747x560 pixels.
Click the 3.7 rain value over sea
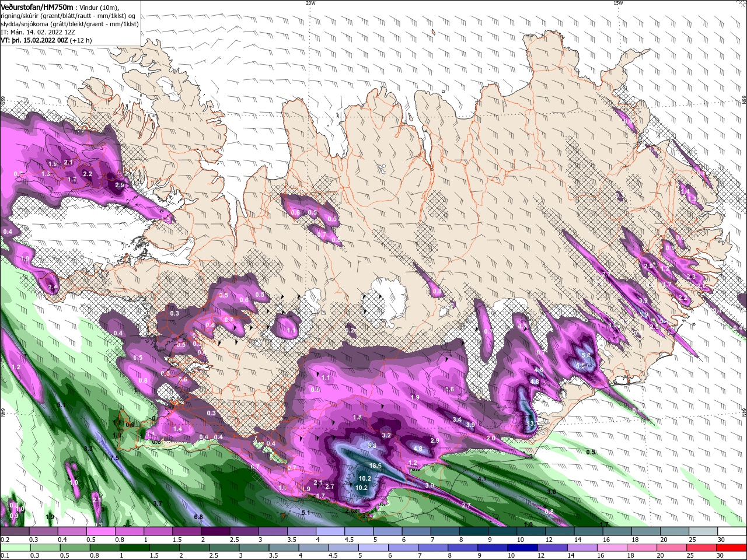[158, 503]
